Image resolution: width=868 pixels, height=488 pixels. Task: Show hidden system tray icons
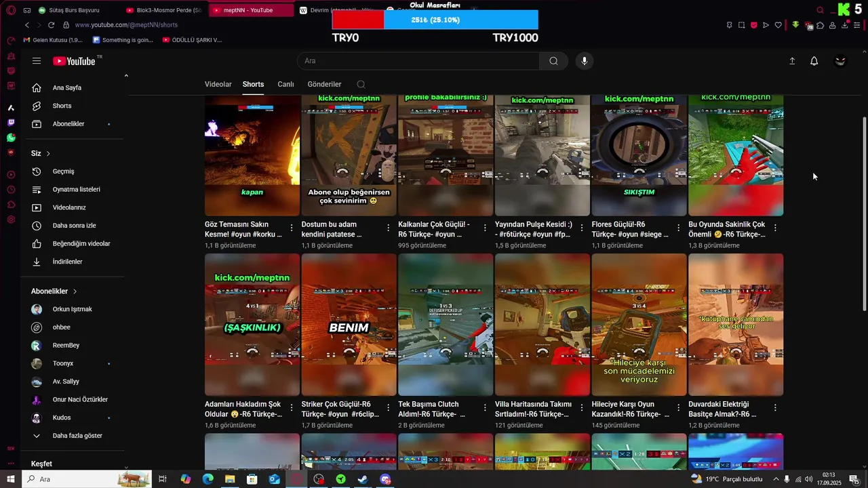(776, 479)
